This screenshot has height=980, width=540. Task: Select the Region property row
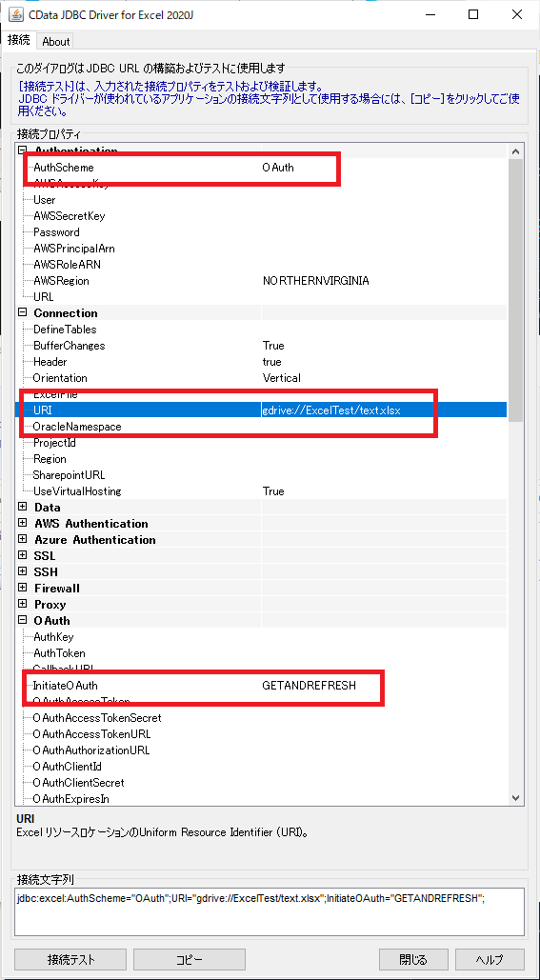pyautogui.click(x=261, y=459)
